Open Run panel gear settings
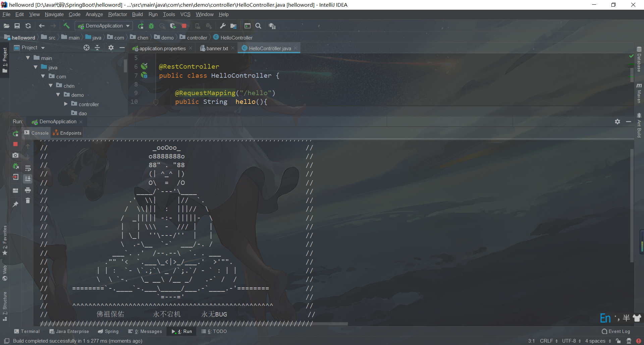 pyautogui.click(x=618, y=122)
